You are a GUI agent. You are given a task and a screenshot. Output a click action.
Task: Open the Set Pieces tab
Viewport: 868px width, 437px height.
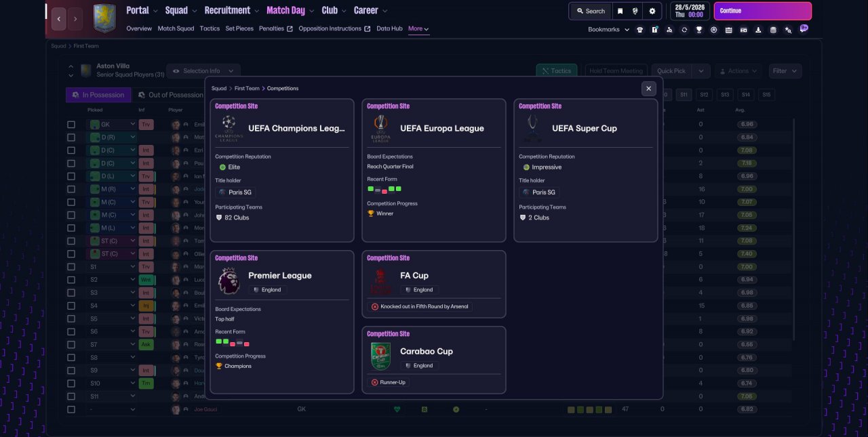click(x=240, y=29)
